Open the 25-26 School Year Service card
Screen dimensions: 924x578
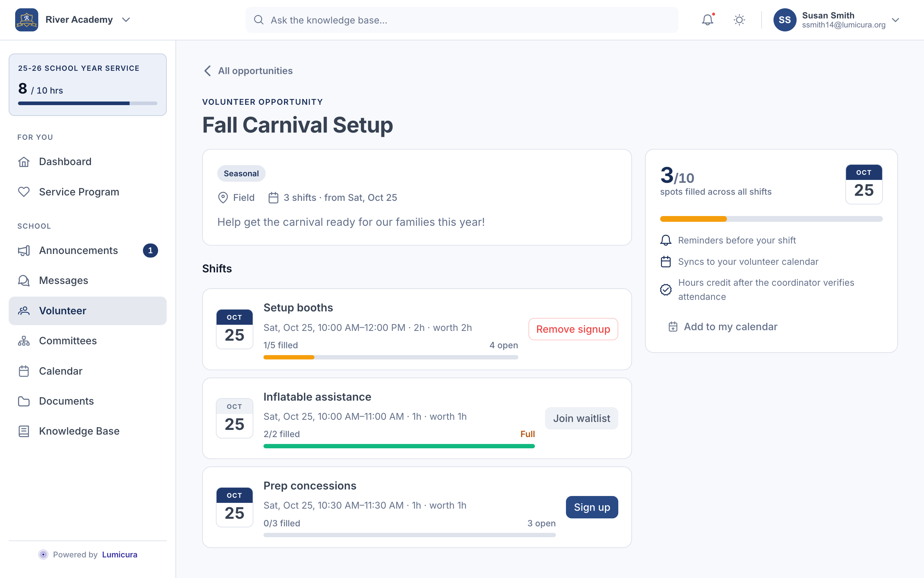tap(87, 85)
